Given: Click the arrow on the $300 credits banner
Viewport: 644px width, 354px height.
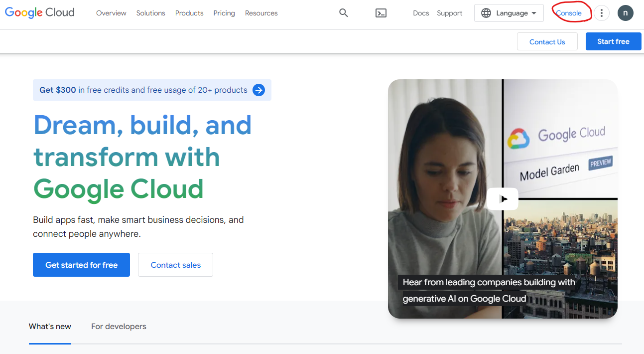Looking at the screenshot, I should point(258,90).
